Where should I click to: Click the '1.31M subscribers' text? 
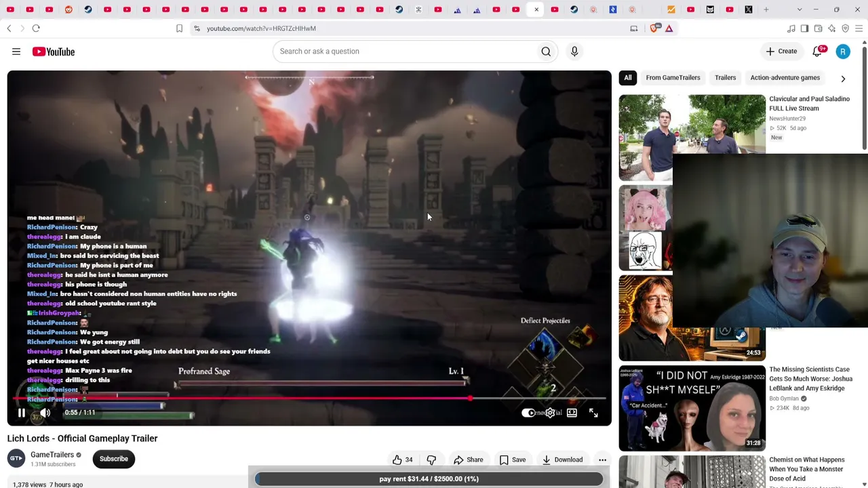pos(53,464)
